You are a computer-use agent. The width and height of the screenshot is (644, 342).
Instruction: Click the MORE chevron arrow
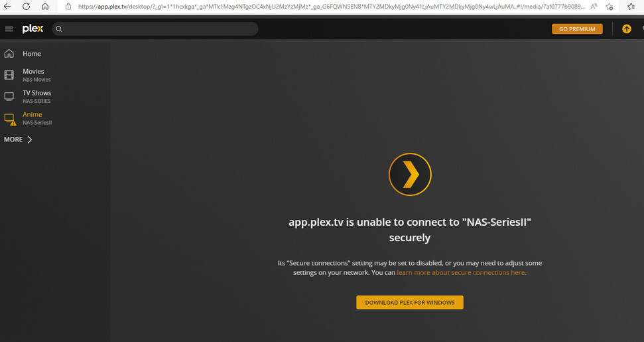(30, 139)
